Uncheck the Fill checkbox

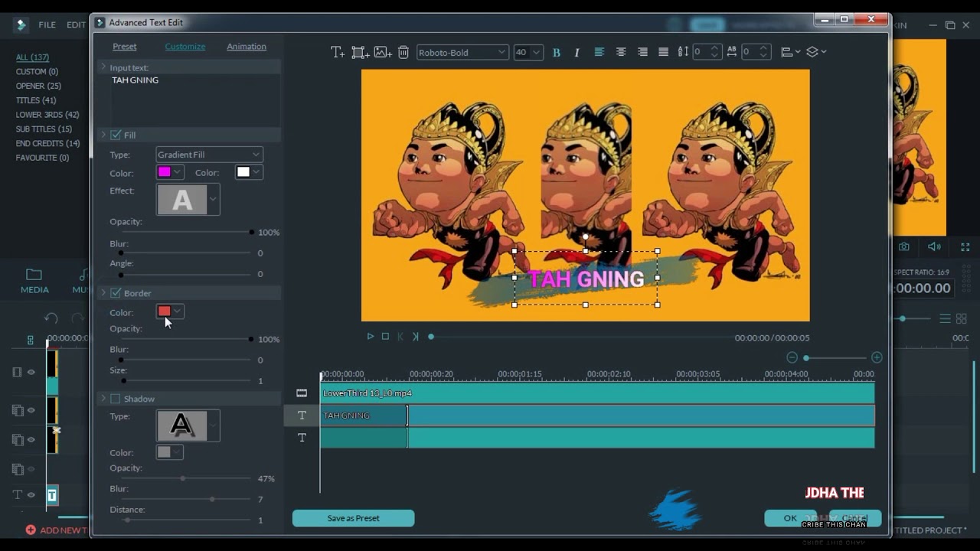(116, 135)
